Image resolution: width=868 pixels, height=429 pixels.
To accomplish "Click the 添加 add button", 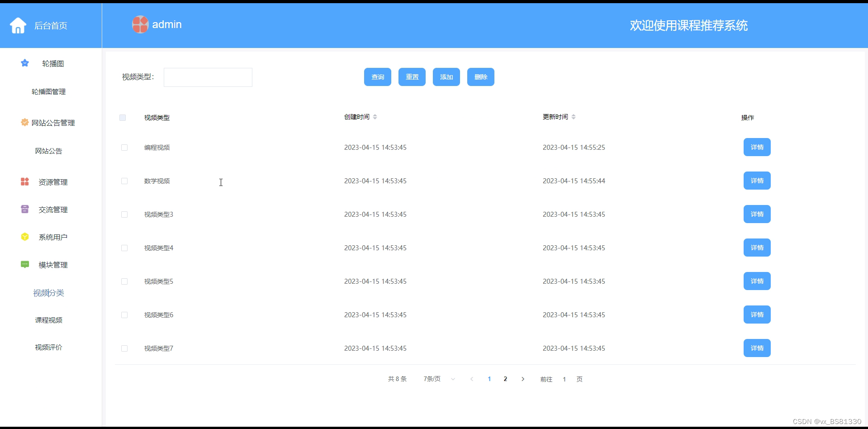I will [446, 77].
